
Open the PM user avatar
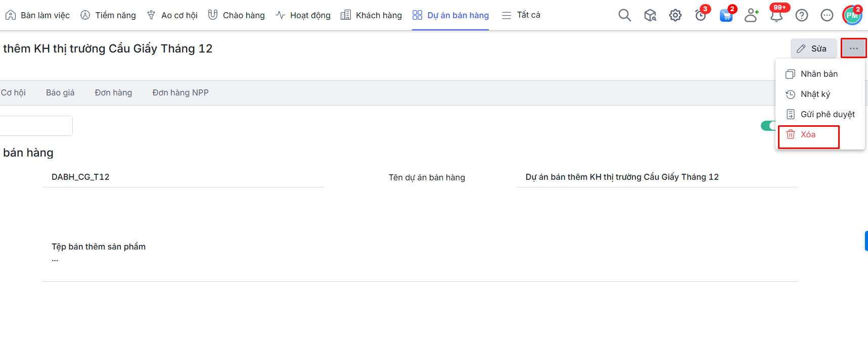[852, 15]
